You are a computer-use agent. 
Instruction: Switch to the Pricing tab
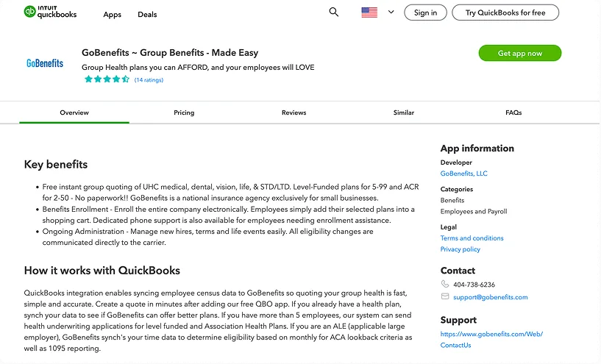pyautogui.click(x=184, y=113)
